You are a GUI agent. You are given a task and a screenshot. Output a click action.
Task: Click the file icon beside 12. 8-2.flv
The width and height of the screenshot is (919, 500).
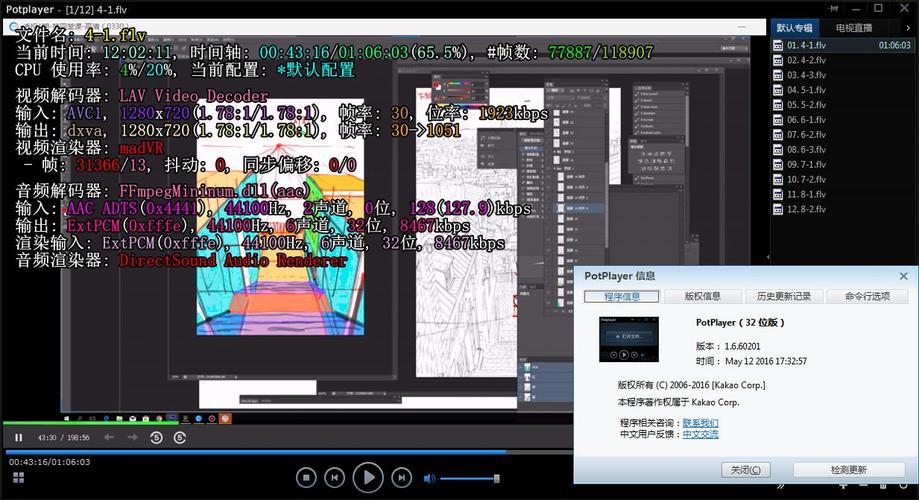pyautogui.click(x=778, y=209)
